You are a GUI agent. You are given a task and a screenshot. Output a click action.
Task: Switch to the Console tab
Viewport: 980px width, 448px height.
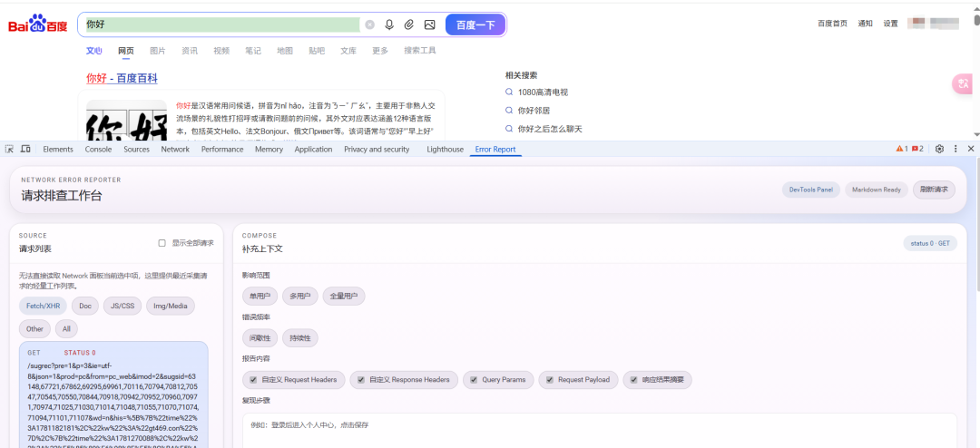[x=98, y=150]
